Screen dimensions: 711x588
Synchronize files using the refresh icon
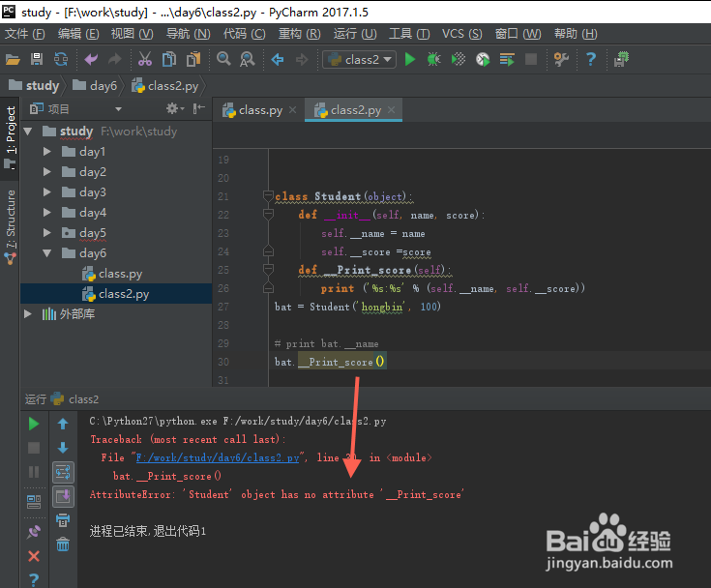point(61,59)
